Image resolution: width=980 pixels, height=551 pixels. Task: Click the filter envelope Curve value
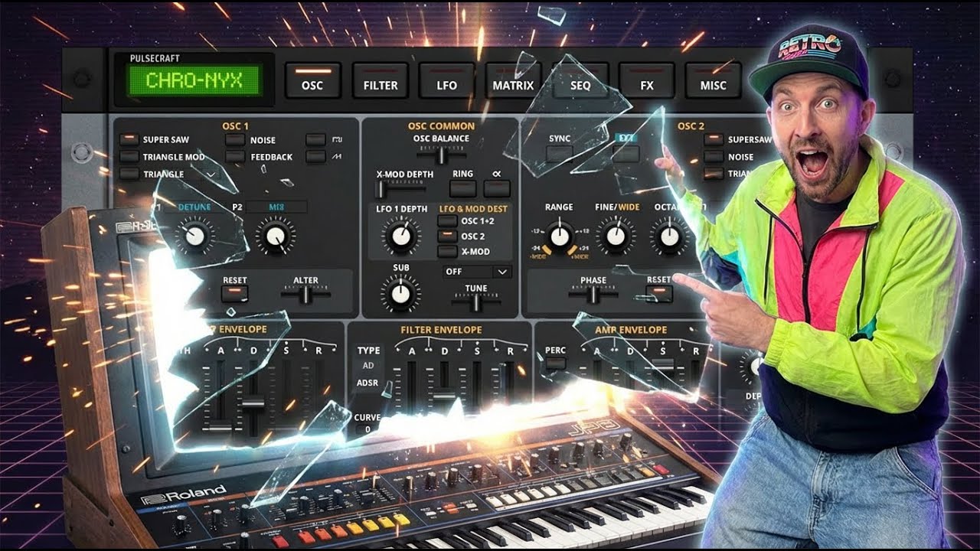coord(367,429)
